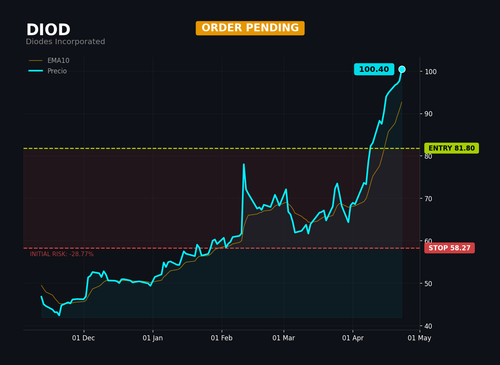500x365 pixels.
Task: Click the INITIAL RISK -28.77% text
Action: point(62,254)
